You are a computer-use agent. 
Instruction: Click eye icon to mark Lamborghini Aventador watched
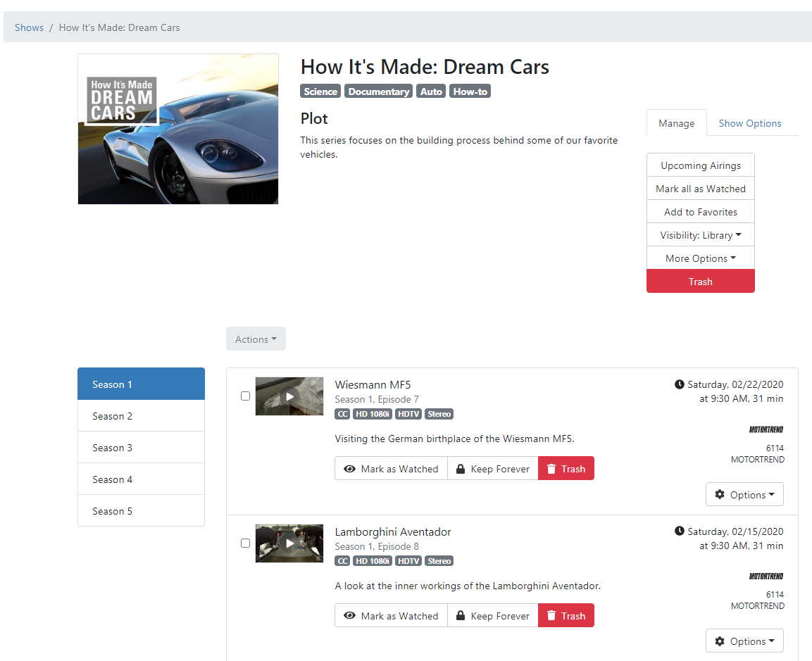349,616
